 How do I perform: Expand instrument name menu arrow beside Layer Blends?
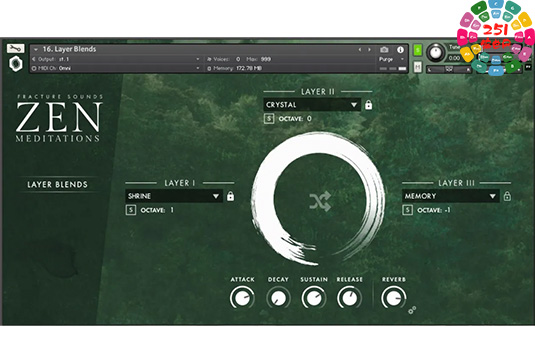[35, 50]
